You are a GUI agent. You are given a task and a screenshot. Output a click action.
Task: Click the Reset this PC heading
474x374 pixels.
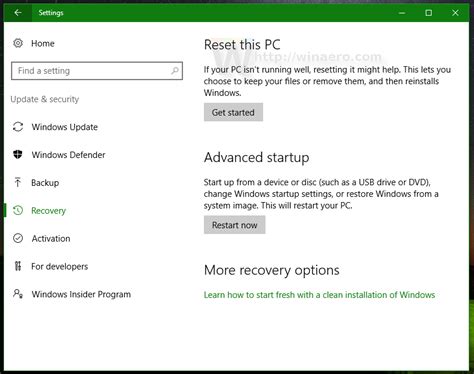(242, 45)
